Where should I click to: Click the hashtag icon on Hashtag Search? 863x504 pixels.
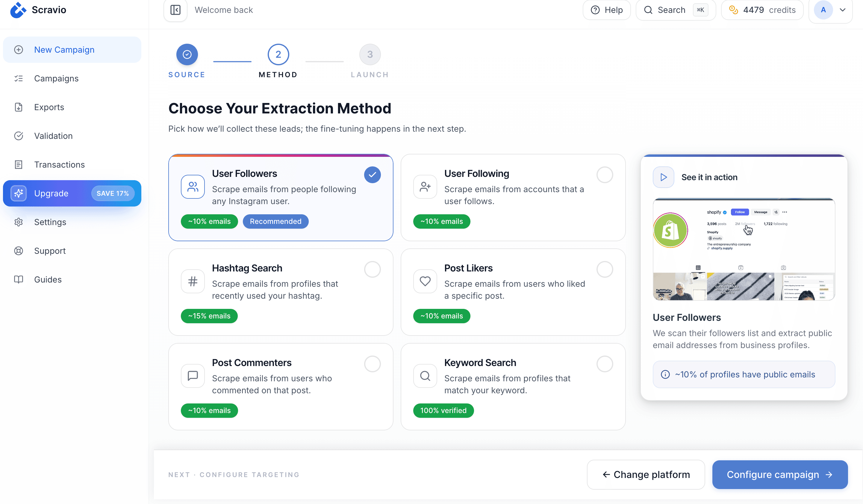pyautogui.click(x=193, y=281)
